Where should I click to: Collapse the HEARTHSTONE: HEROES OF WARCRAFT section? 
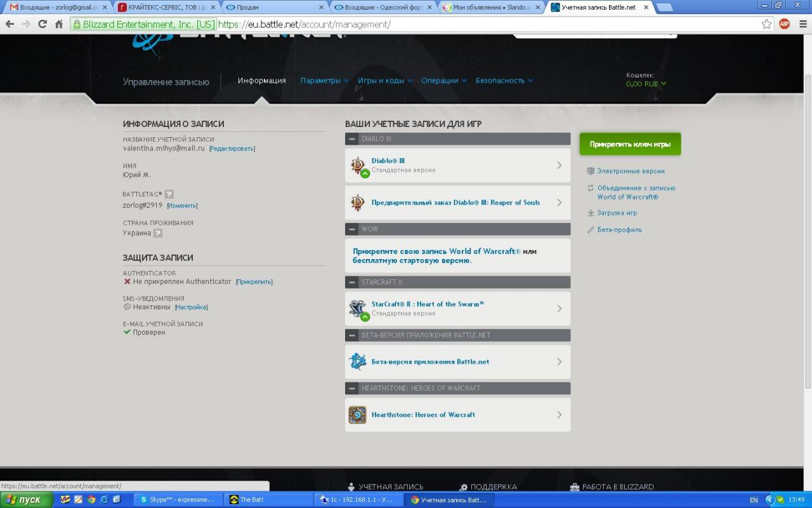[x=352, y=388]
